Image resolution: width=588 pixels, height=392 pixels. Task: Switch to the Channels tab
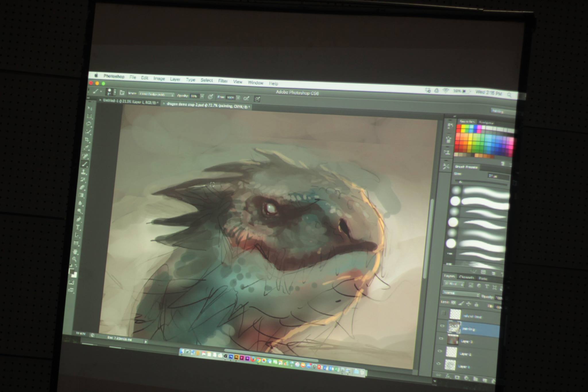[x=466, y=277]
